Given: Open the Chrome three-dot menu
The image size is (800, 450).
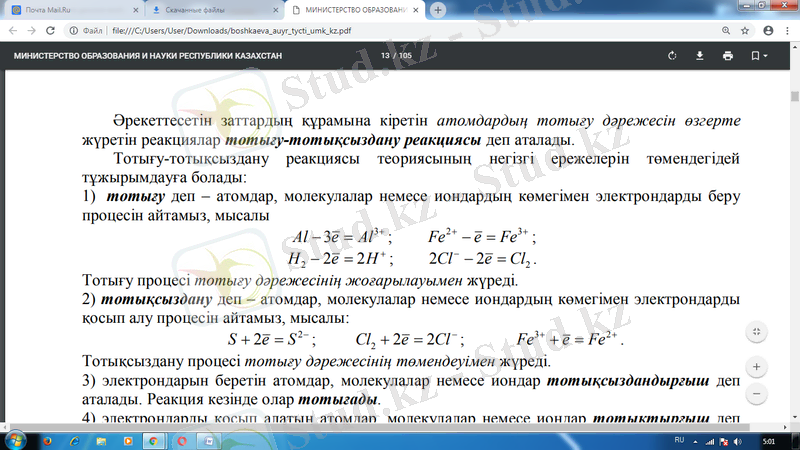Looking at the screenshot, I should [787, 31].
